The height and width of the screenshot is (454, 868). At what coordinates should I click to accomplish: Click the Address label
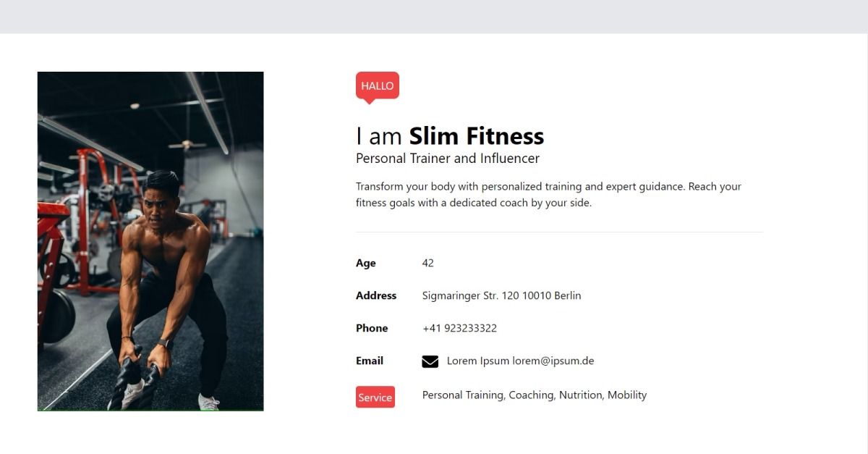point(376,295)
